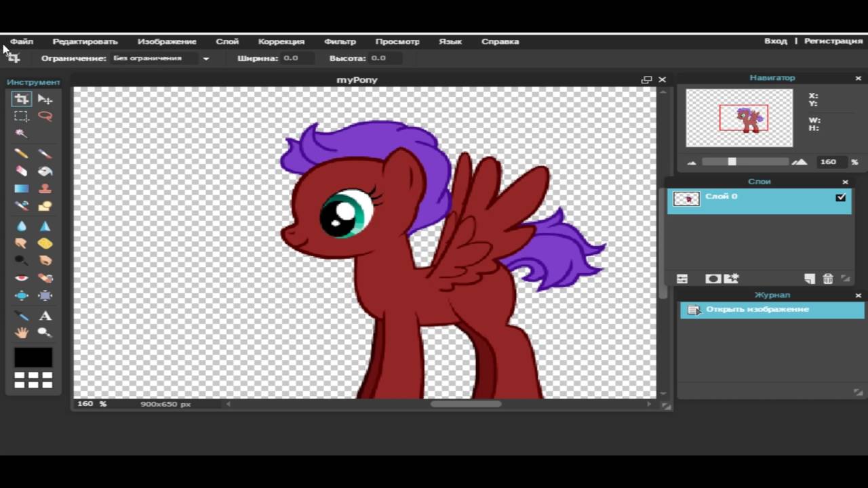Screen dimensions: 868x488
Task: Select the Hand pan tool
Action: [x=22, y=333]
